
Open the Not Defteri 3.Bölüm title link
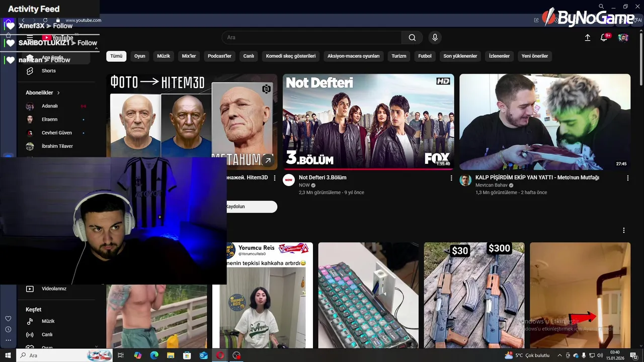pos(323,177)
